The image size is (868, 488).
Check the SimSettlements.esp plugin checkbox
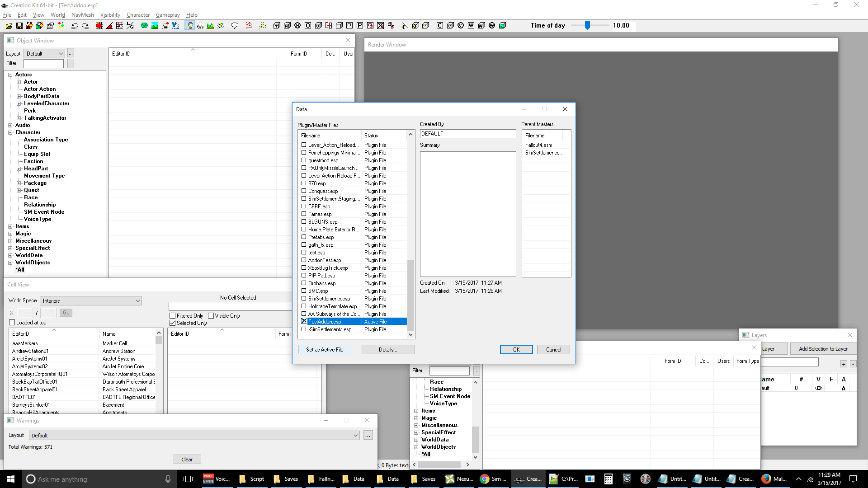click(x=304, y=298)
